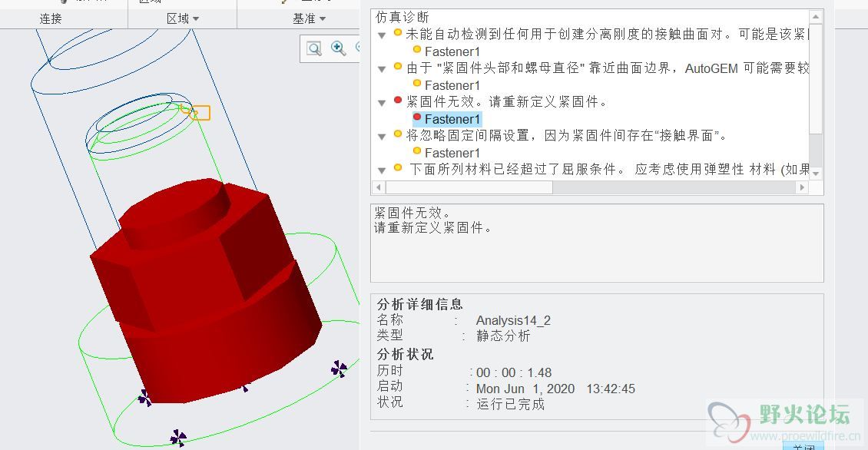Click the 仿真诊断 panel title
The image size is (868, 450).
(x=403, y=17)
